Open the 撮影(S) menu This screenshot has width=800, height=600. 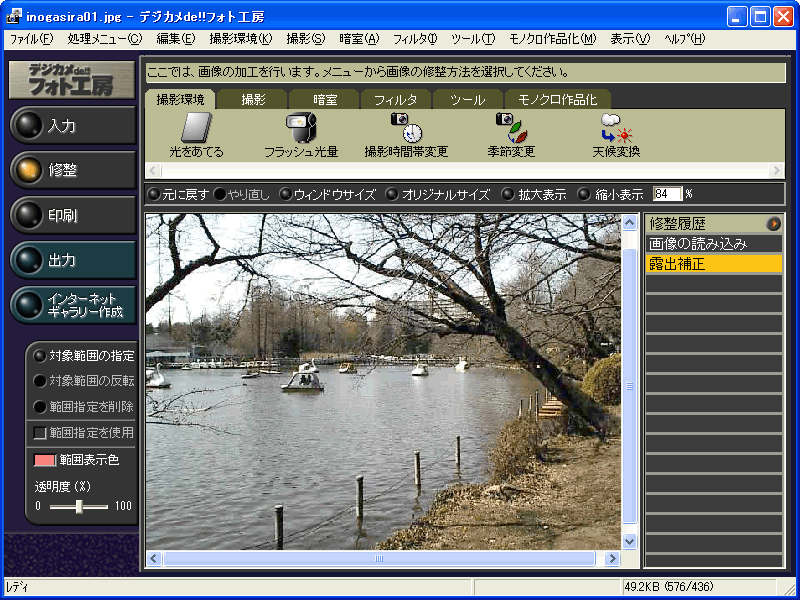tap(306, 39)
